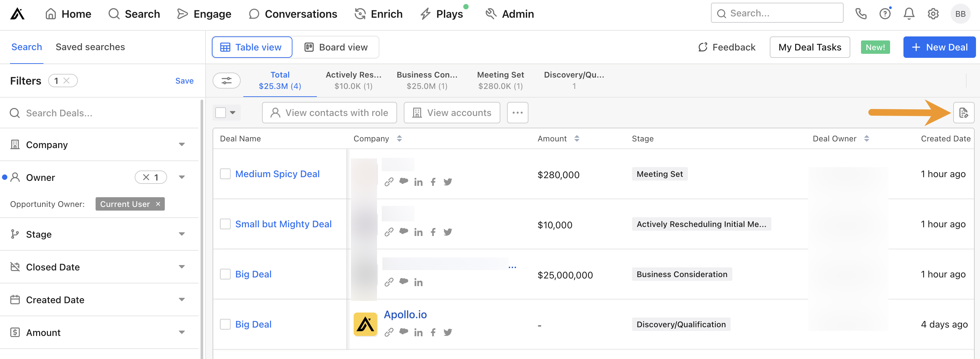Open the help question mark icon
This screenshot has width=980, height=359.
[x=885, y=14]
